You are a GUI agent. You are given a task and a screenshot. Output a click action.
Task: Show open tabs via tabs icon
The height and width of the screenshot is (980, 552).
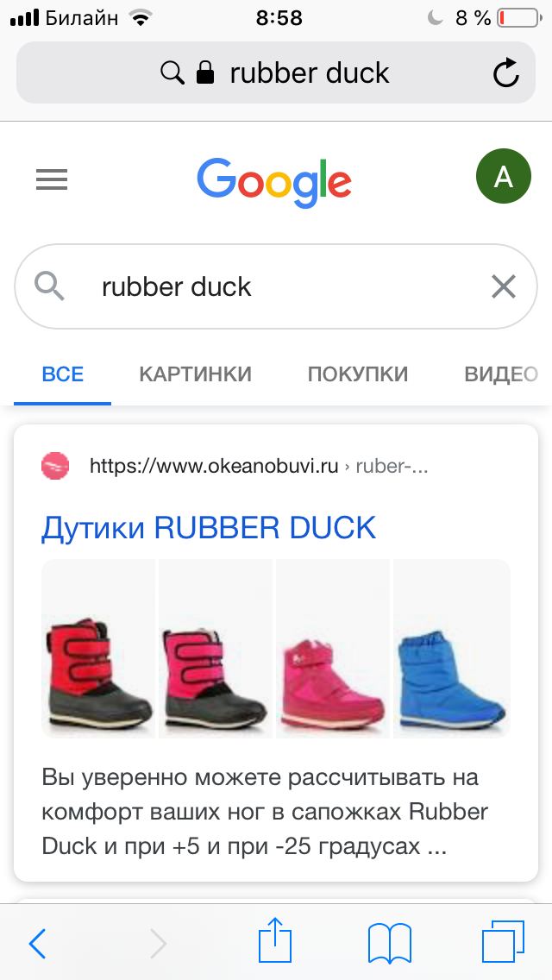click(503, 942)
